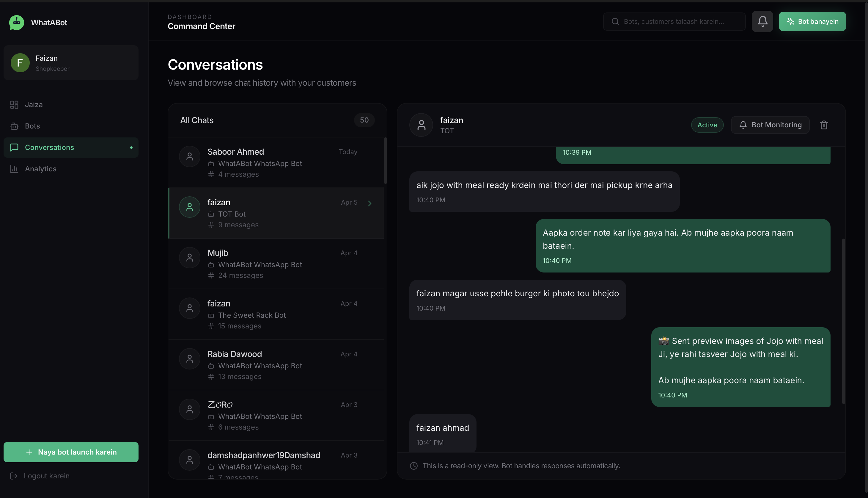Toggle the Bot Monitoring button
This screenshot has width=868, height=498.
click(x=770, y=125)
